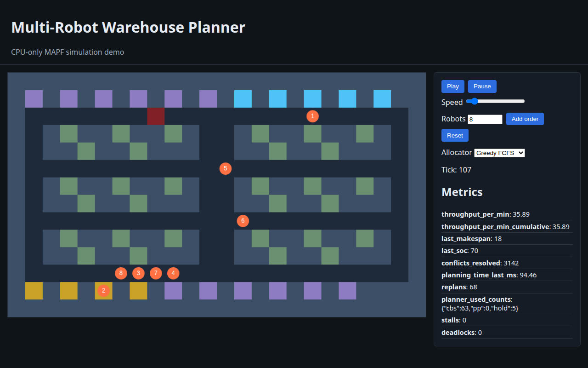This screenshot has width=588, height=368.
Task: Click the dark red cell in the top corridor
Action: 156,116
